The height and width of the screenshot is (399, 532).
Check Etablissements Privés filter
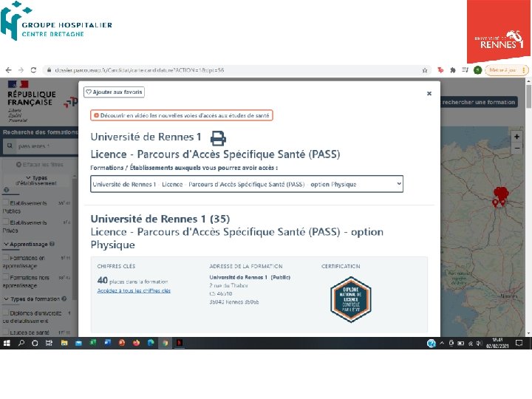[6, 222]
